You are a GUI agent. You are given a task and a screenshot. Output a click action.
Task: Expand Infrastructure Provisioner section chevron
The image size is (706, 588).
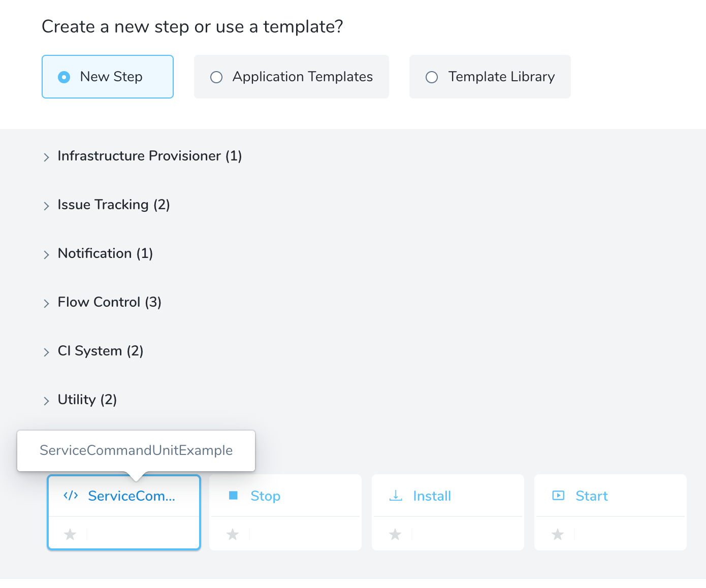click(46, 157)
